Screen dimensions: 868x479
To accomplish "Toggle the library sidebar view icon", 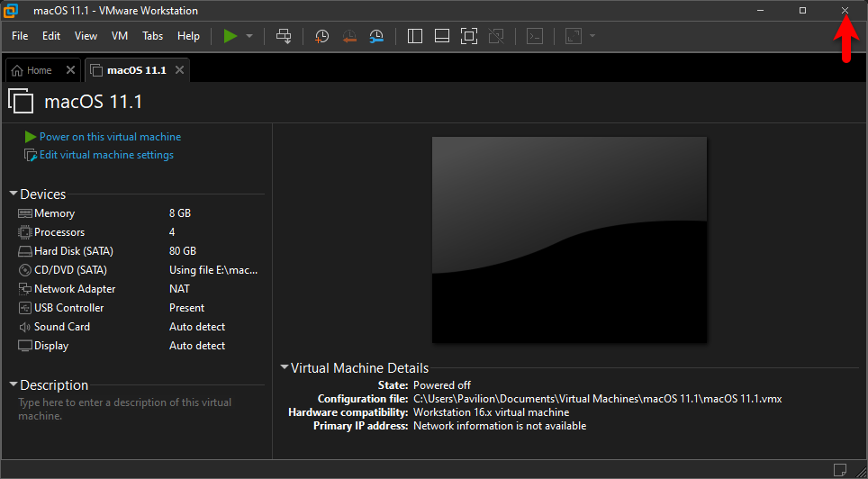I will click(x=414, y=36).
